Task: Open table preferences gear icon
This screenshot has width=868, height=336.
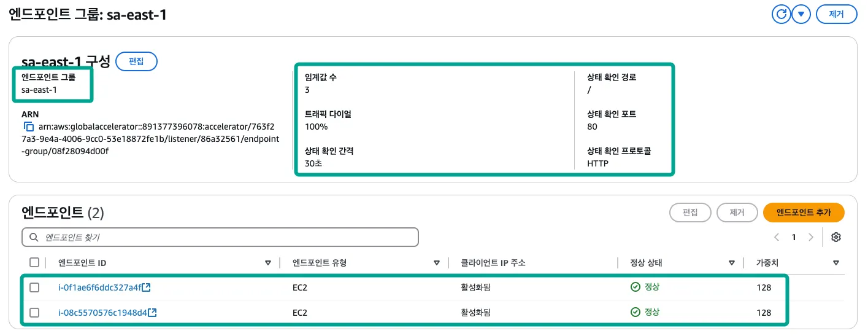Action: (835, 237)
